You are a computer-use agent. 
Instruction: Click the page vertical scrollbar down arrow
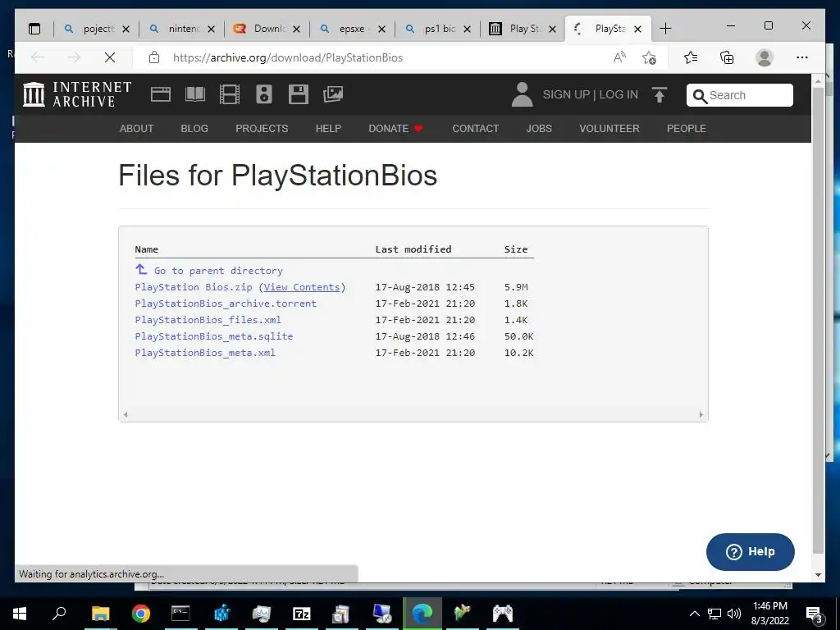[x=818, y=575]
